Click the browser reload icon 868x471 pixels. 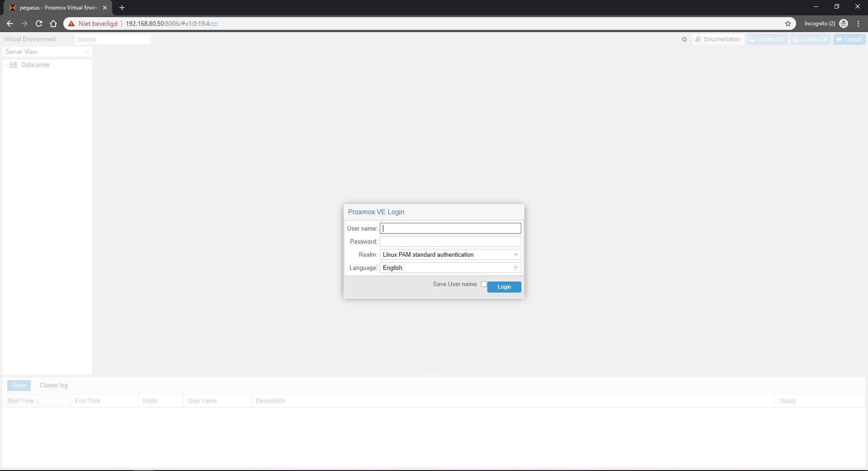39,24
